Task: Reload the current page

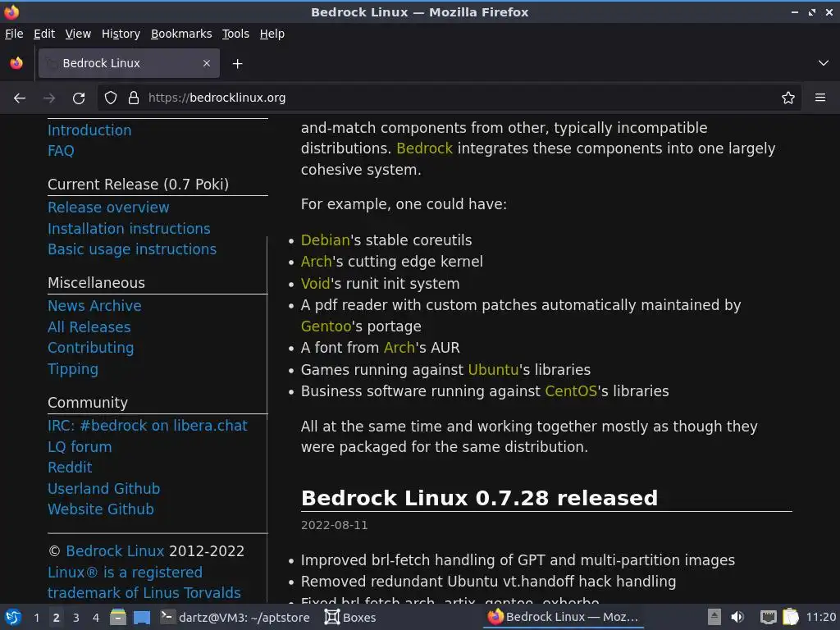Action: [x=79, y=98]
